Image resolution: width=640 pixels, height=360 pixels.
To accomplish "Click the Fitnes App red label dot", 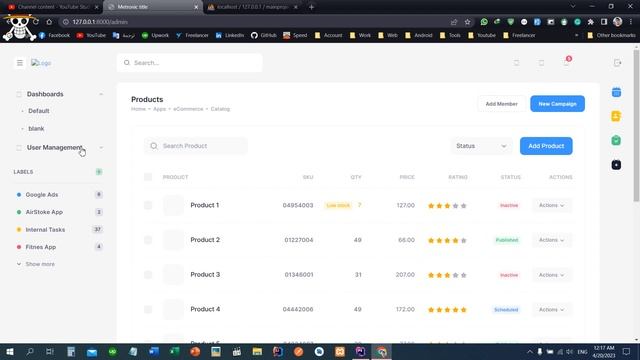I will click(x=19, y=247).
